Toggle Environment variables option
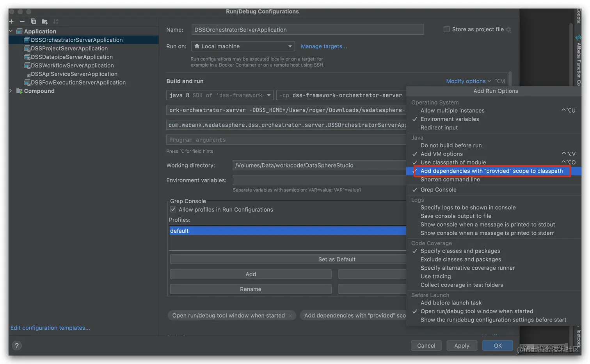This screenshot has height=364, width=590. pyautogui.click(x=450, y=119)
